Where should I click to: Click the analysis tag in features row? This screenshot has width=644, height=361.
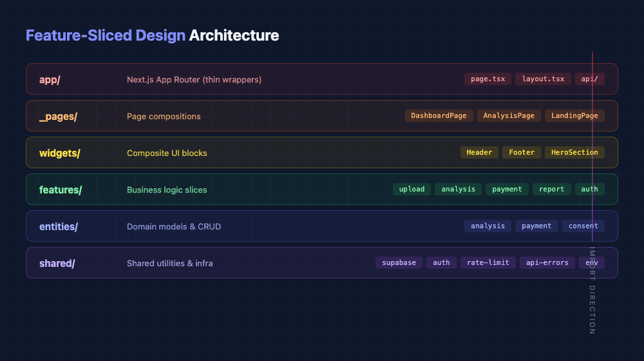point(458,189)
